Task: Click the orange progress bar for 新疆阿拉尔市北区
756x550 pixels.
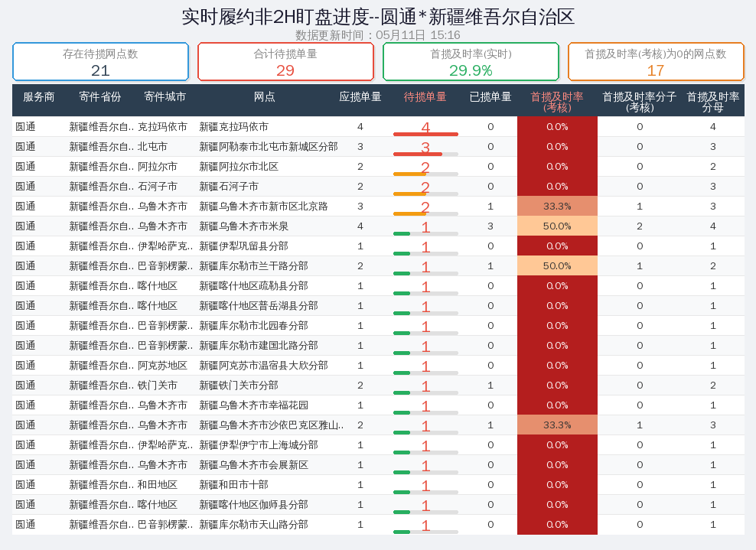Action: [425, 174]
